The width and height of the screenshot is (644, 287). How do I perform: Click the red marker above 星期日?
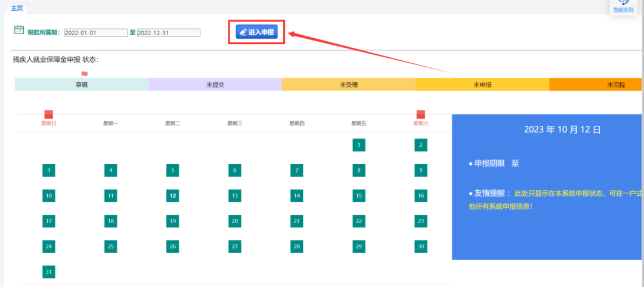[49, 114]
